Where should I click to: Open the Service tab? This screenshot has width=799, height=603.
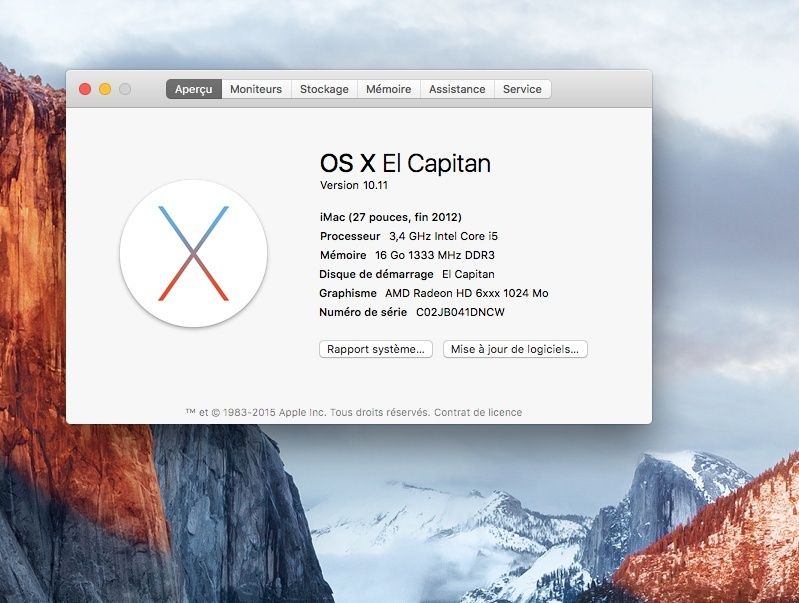click(x=522, y=89)
